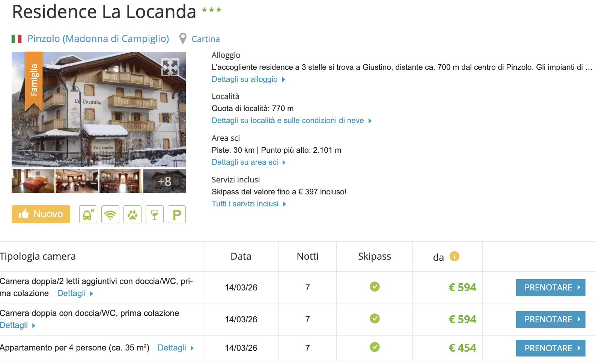
Task: Click the WiFi amenity icon
Action: click(110, 214)
